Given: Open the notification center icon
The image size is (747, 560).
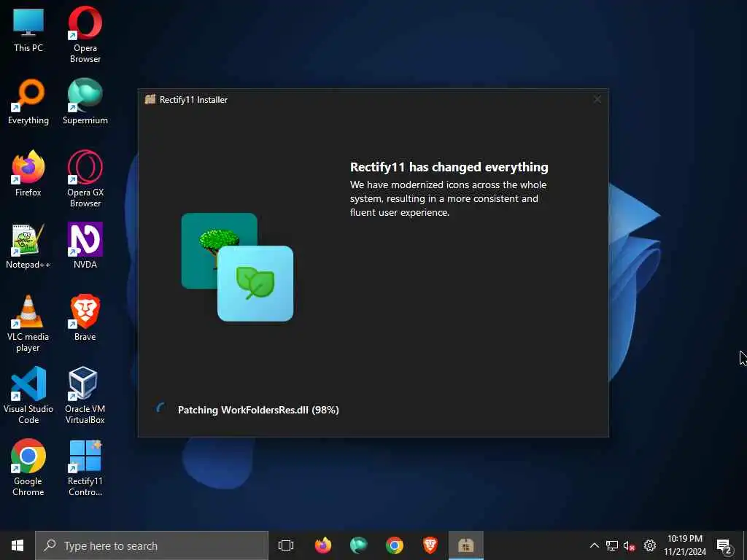Looking at the screenshot, I should pos(724,545).
